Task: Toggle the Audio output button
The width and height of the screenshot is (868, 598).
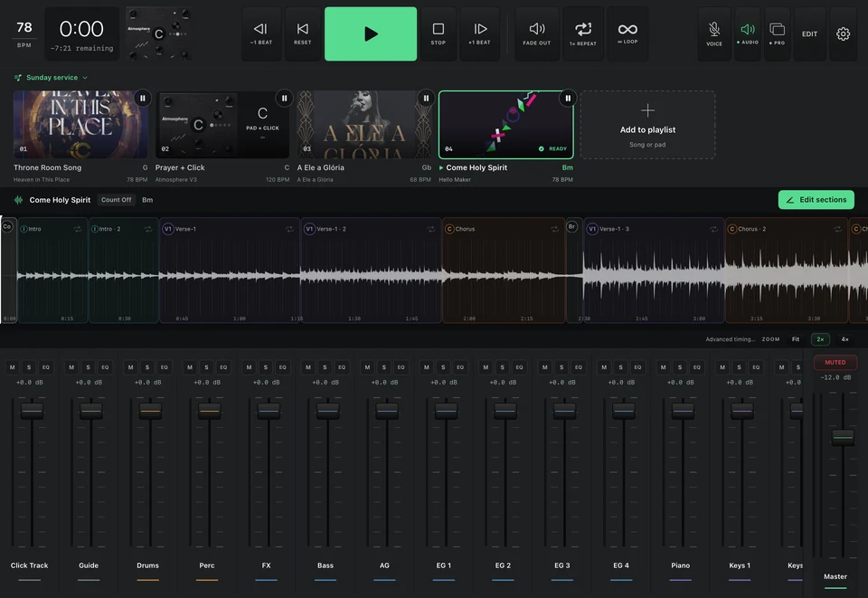Action: point(748,33)
